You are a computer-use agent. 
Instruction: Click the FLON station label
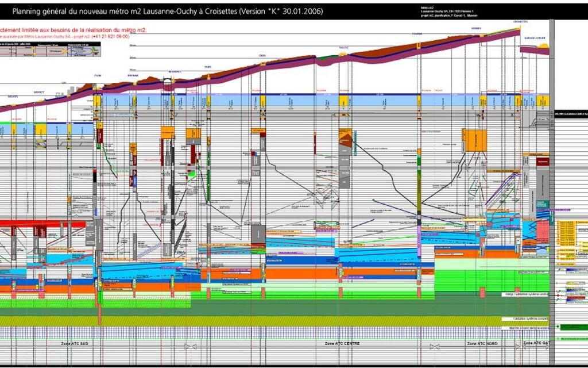coord(97,75)
